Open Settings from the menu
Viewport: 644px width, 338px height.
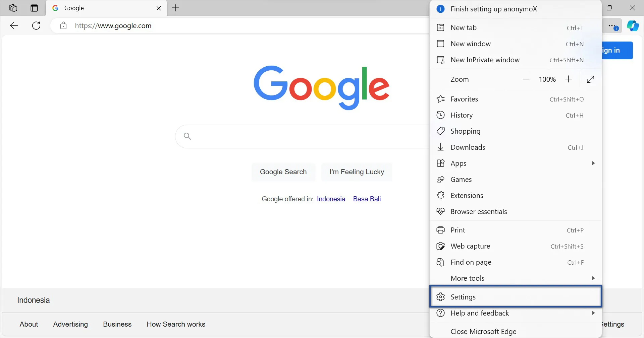tap(463, 296)
